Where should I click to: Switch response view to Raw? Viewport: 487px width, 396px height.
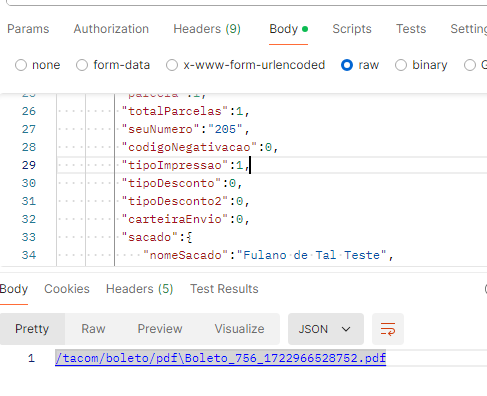93,329
